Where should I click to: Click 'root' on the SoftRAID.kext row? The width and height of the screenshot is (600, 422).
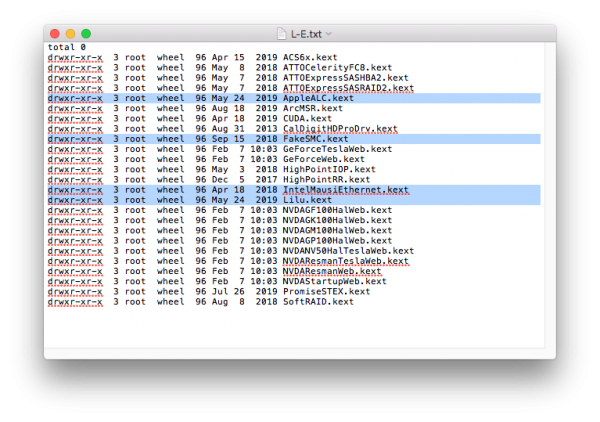[x=135, y=301]
